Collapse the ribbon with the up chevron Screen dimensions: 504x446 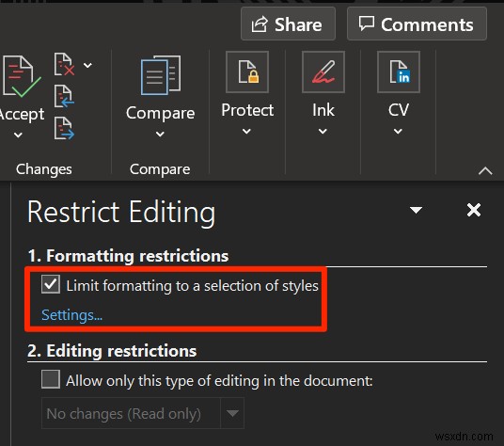click(x=485, y=170)
